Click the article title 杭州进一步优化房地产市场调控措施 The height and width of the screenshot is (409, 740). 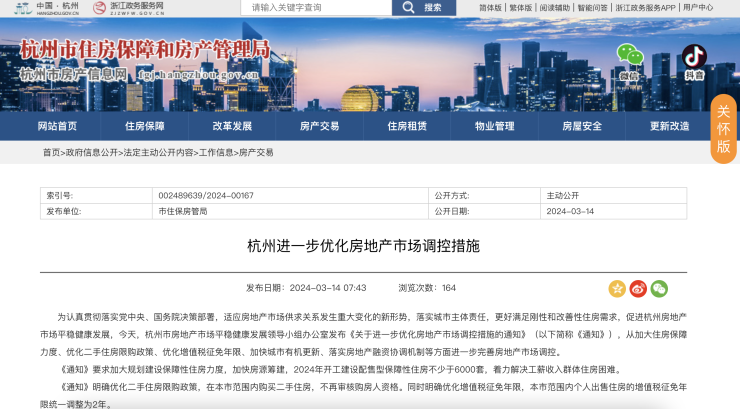(x=363, y=246)
